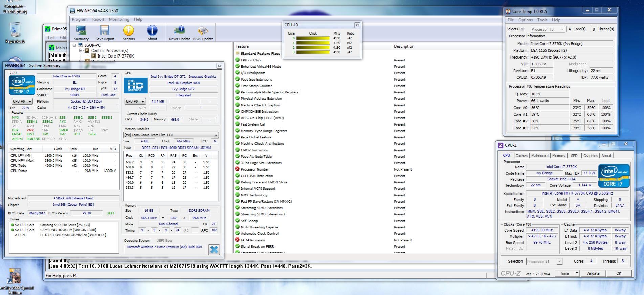This screenshot has width=644, height=295.
Task: Open the Select CPU Processor #0 dropdown in Core Temp
Action: coord(548,29)
